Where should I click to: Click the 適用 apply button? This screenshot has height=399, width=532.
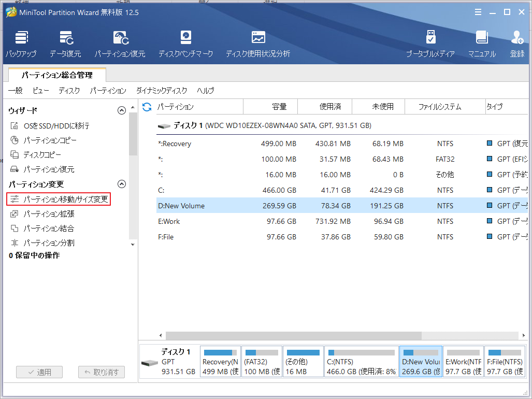click(x=39, y=372)
